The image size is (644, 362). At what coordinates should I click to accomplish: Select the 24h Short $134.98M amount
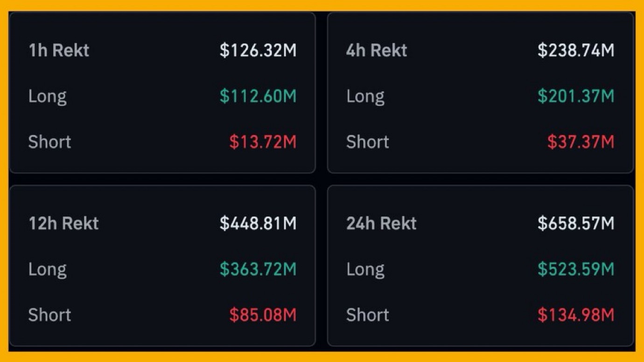[576, 315]
